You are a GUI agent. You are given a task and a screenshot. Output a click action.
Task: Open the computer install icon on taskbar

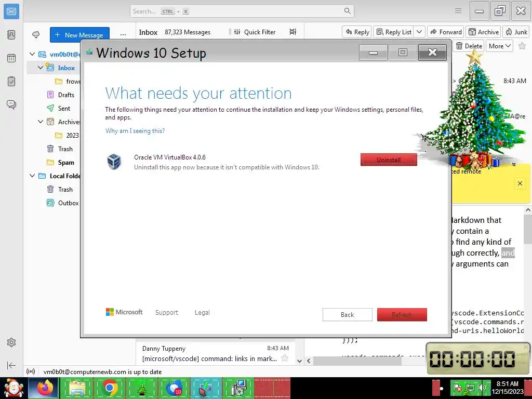[238, 388]
